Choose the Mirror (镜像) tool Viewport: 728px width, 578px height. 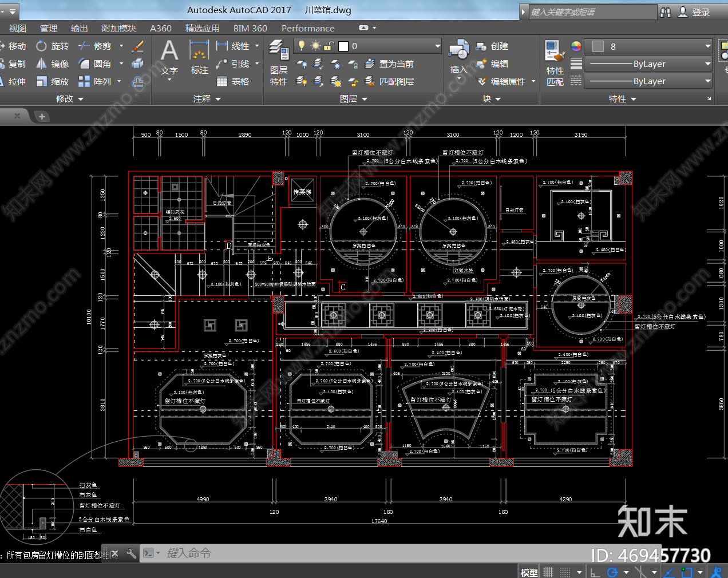click(52, 64)
